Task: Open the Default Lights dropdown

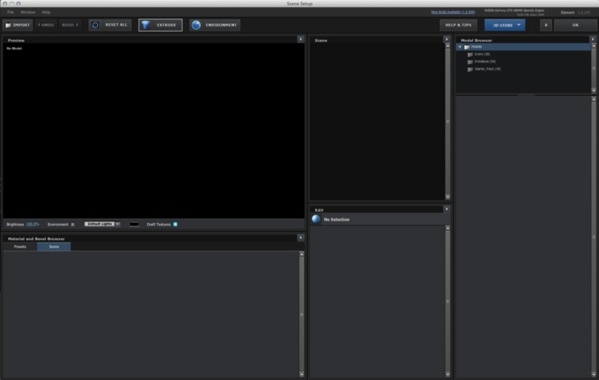Action: (102, 224)
